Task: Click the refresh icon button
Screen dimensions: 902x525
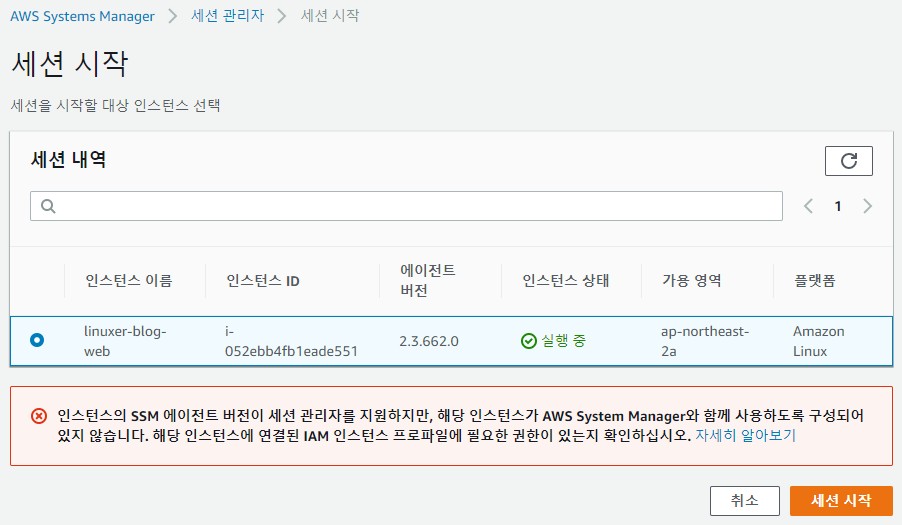Action: [848, 161]
